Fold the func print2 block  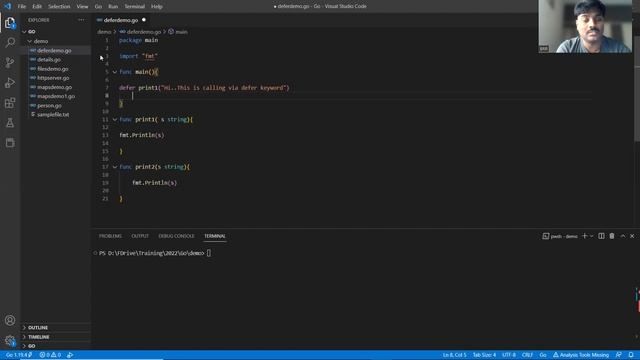[x=115, y=167]
